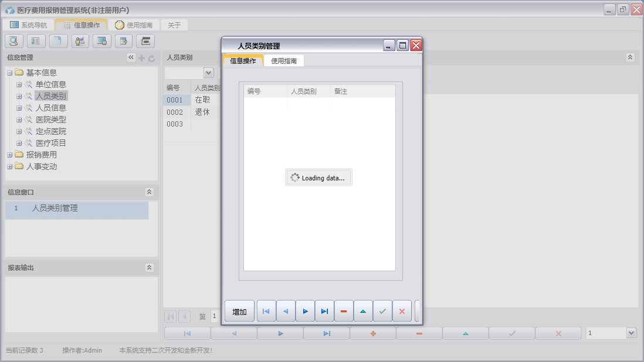Expand the 报销费用 folder node
644x362 pixels.
(9, 155)
